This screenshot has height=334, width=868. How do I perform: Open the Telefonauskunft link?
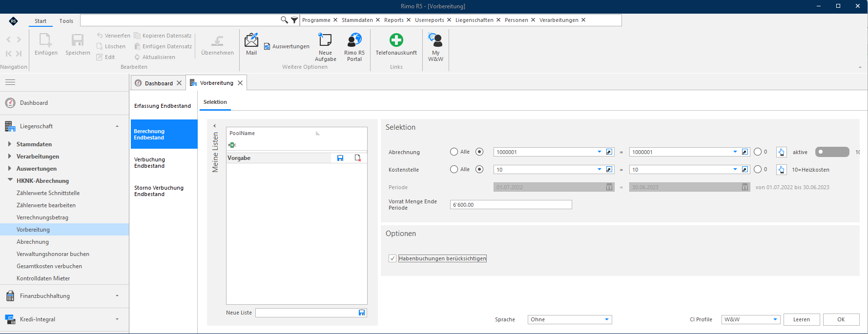(396, 44)
